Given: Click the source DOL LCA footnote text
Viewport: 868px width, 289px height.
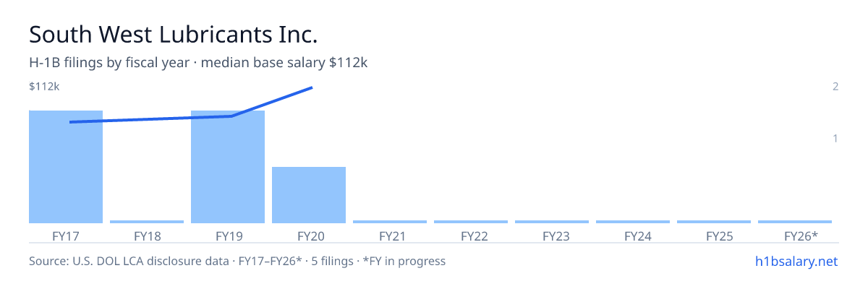Looking at the screenshot, I should click(237, 261).
